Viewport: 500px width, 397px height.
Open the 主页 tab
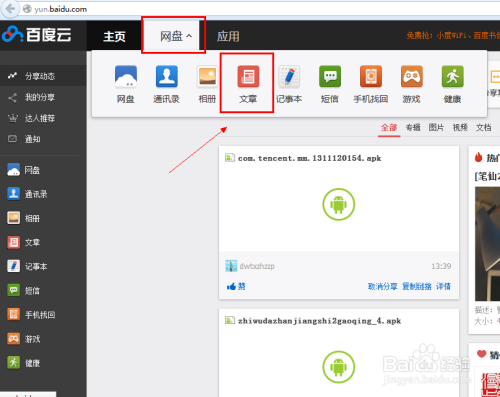point(114,36)
